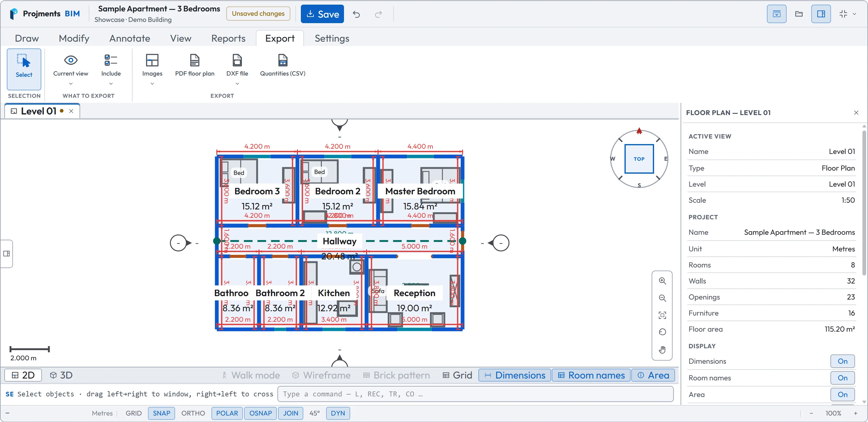Open the 45° polar angle selector
Screen dimensions: 868x422
point(314,413)
